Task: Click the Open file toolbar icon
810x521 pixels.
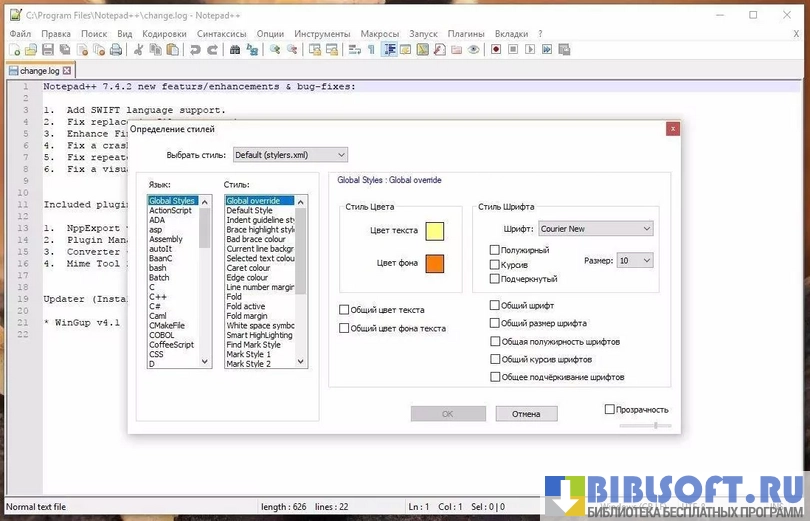Action: (31, 49)
